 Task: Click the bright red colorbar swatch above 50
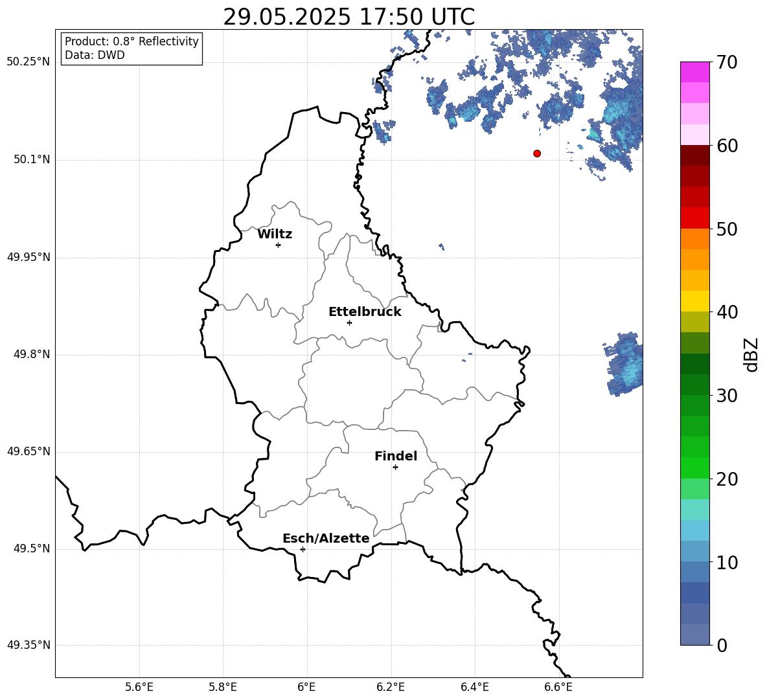click(x=695, y=218)
